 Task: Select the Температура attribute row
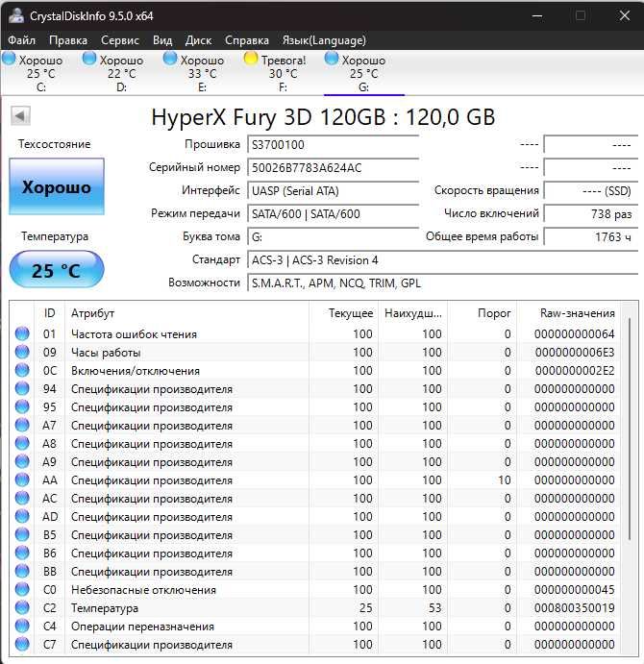pyautogui.click(x=314, y=607)
